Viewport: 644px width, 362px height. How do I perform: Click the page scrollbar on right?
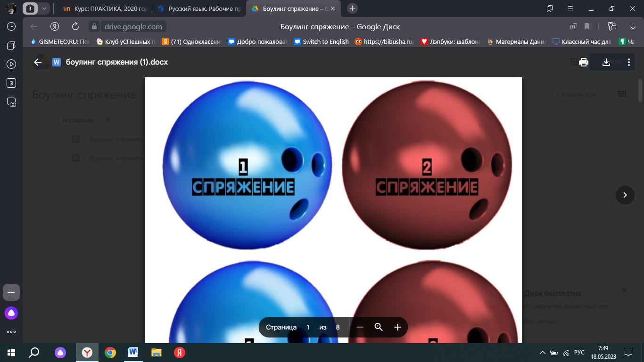641,90
